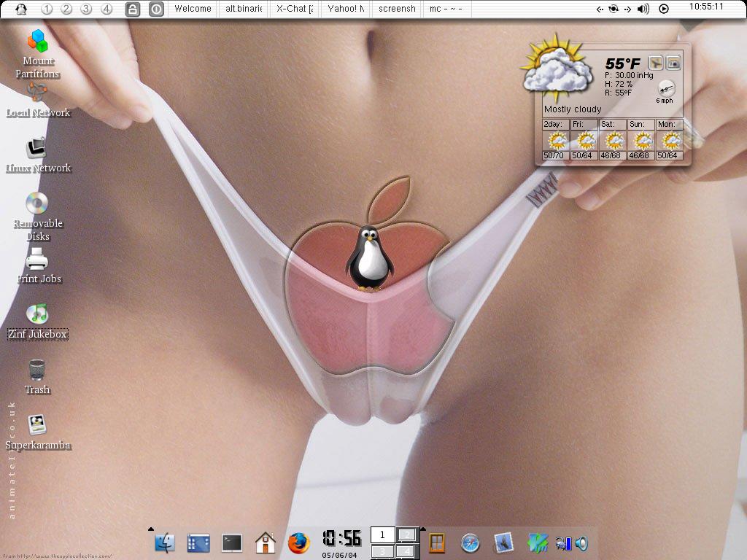Viewport: 747px width, 560px height.
Task: Switch to the alt.binarie taskbar entry
Action: tap(244, 9)
